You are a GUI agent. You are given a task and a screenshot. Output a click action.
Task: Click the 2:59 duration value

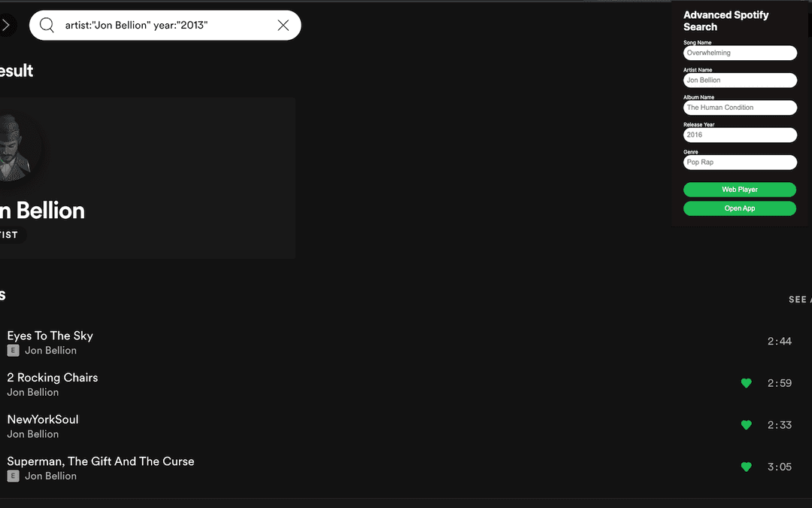[780, 383]
